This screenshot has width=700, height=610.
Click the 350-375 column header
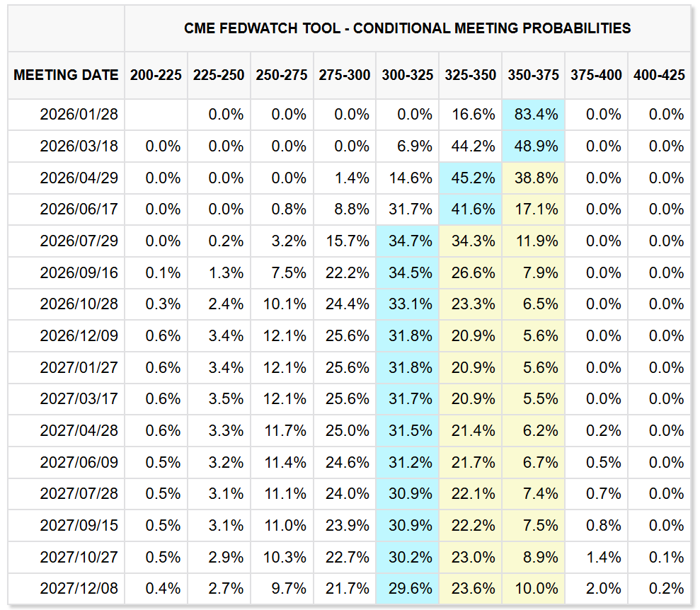533,75
